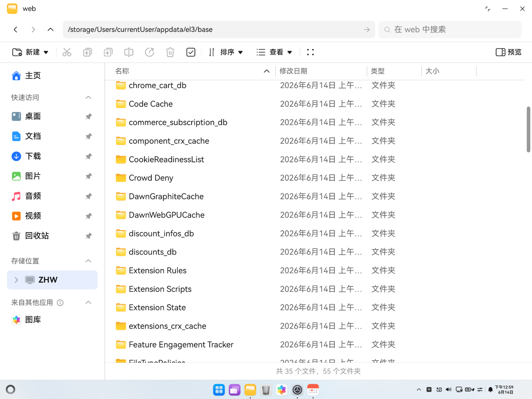
Task: Click the paste icon in toolbar
Action: (108, 52)
